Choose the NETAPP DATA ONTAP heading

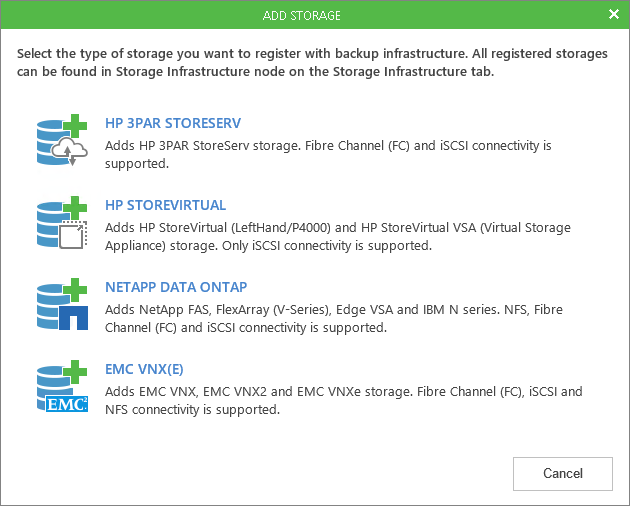tap(176, 287)
